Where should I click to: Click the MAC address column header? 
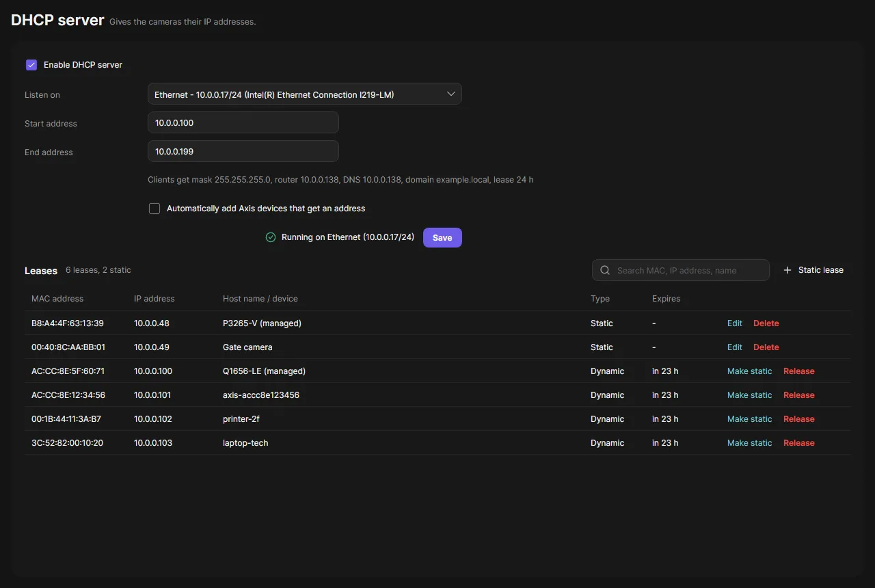[57, 299]
